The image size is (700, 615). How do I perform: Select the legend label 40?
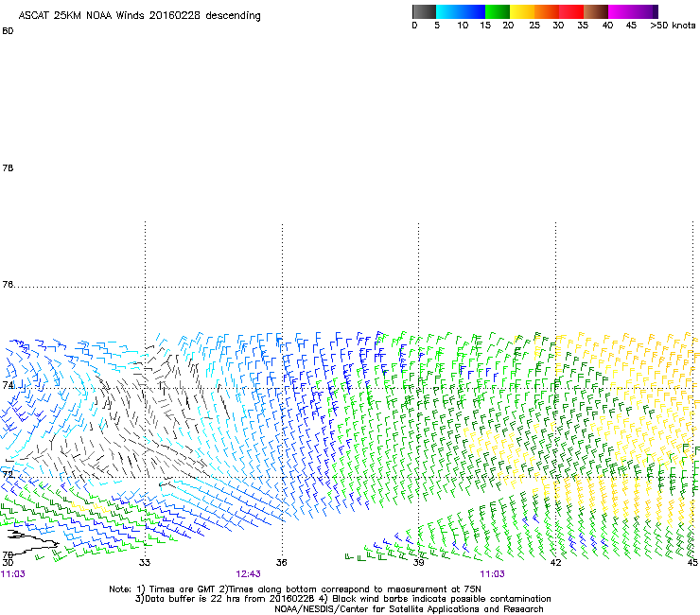click(x=607, y=26)
